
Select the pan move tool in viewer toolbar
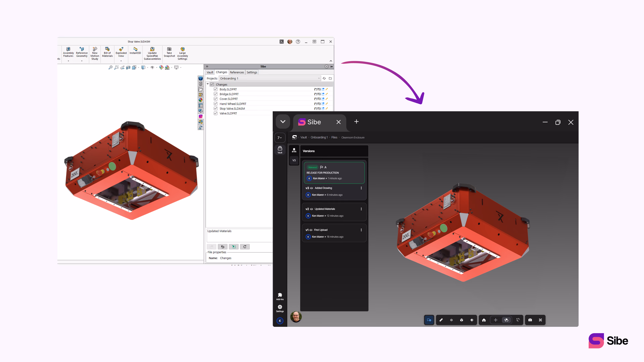coord(496,320)
